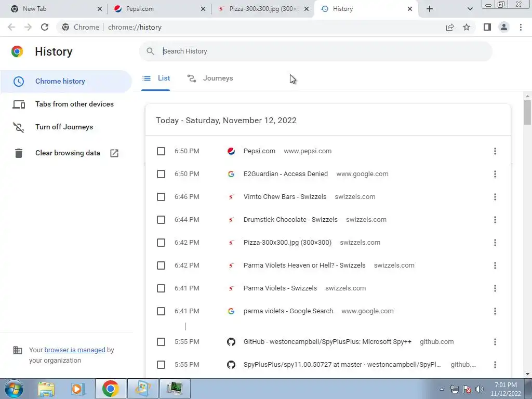
Task: Switch to the Pizza-300x300.jpg browser tab
Action: (263, 9)
